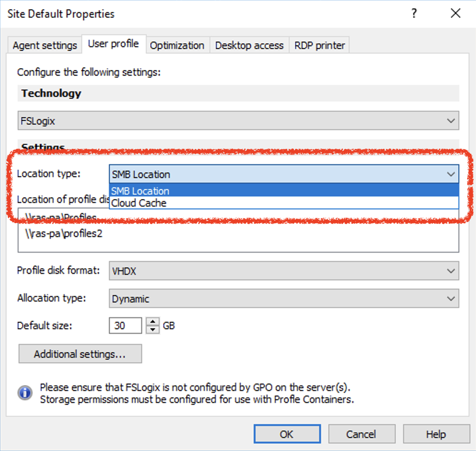This screenshot has width=476, height=451.
Task: Collapse the Location type combo box arrow
Action: tap(451, 174)
